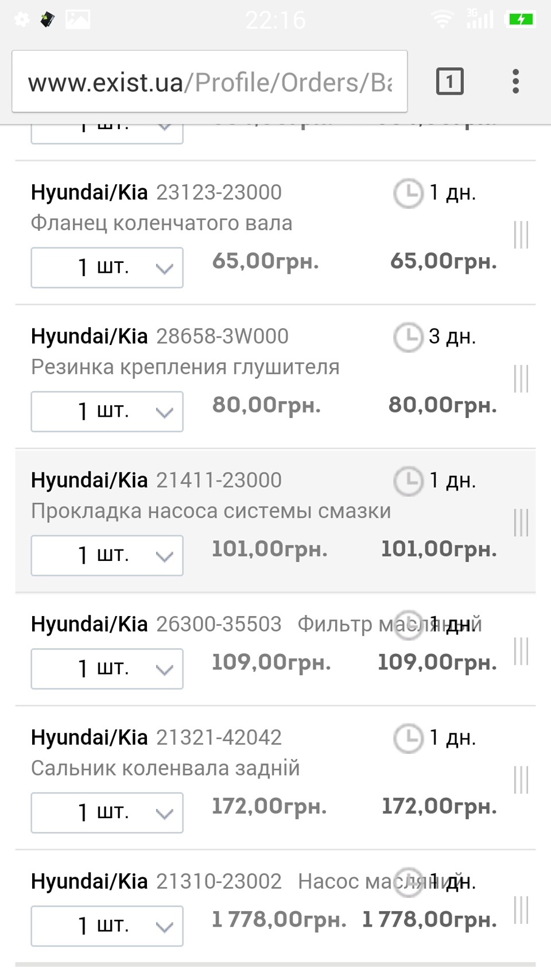Open quantity dropdown for Резинка крепления глушителя
This screenshot has width=551, height=980.
click(107, 412)
